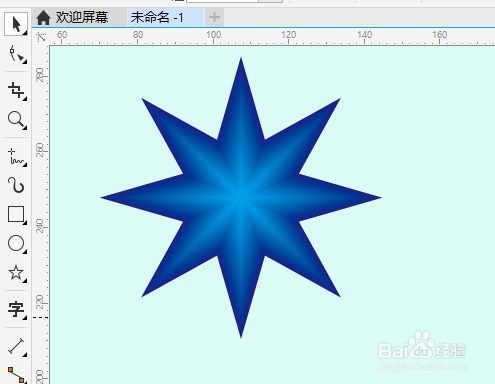This screenshot has width=495, height=384.
Task: Select the Star polygon tool
Action: click(16, 273)
